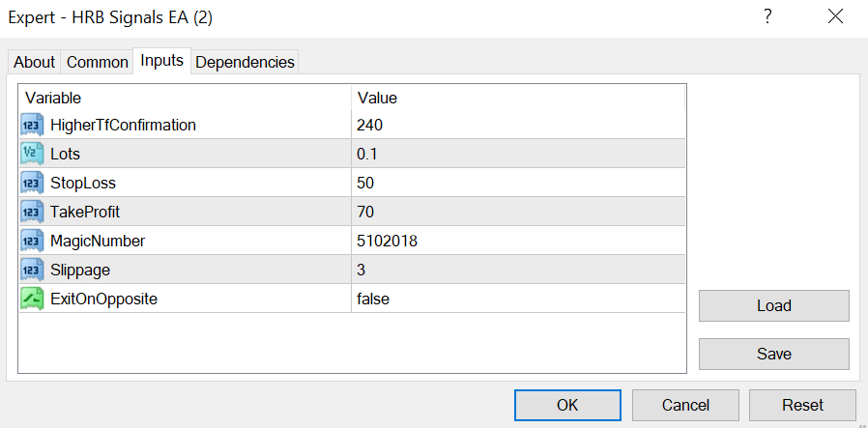Click the integer icon beside HigherTfConfirmation

32,125
